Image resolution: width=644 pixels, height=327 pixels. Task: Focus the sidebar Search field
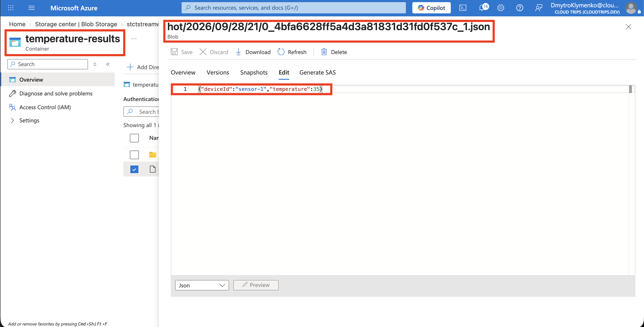[x=47, y=64]
